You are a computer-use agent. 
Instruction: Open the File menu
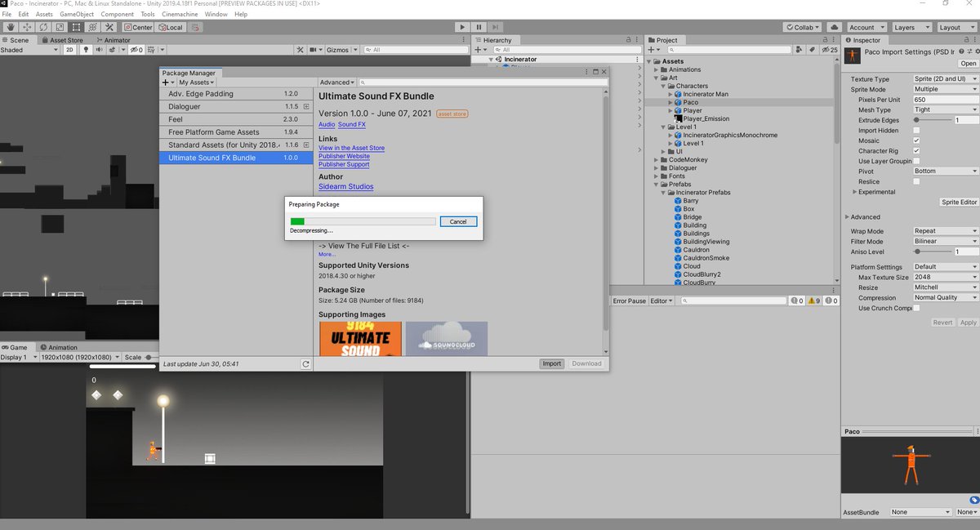tap(7, 14)
